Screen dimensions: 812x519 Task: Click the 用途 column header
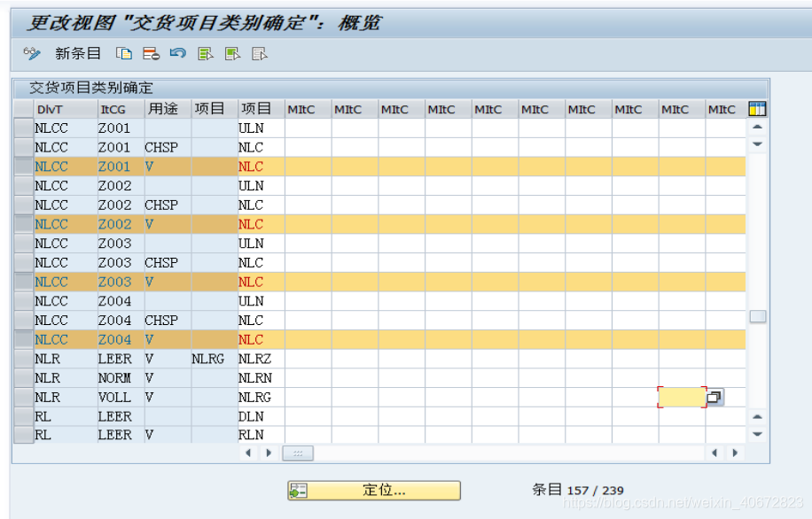coord(168,109)
